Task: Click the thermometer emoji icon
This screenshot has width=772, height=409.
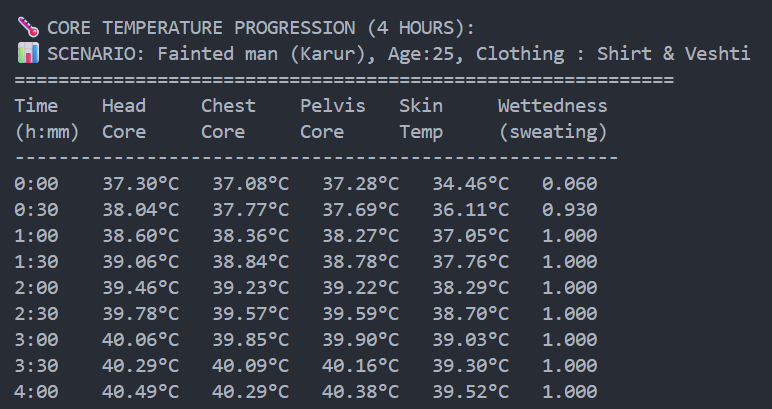Action: click(26, 27)
